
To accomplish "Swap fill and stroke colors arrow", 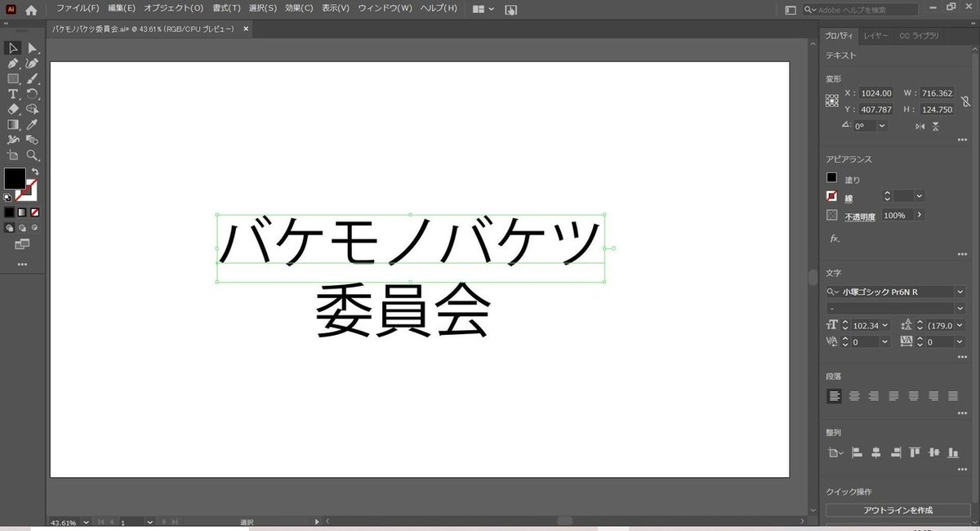I will (x=35, y=172).
